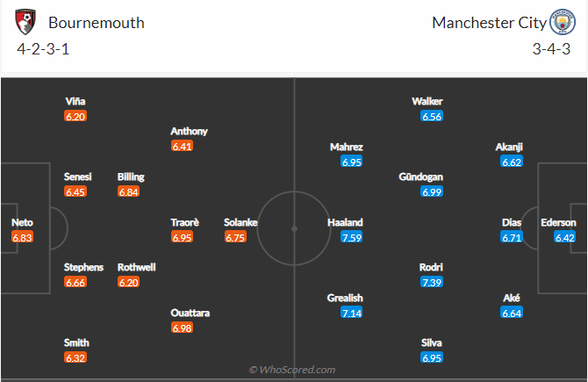Open the Bournemouth team name link
This screenshot has width=588, height=382.
97,23
